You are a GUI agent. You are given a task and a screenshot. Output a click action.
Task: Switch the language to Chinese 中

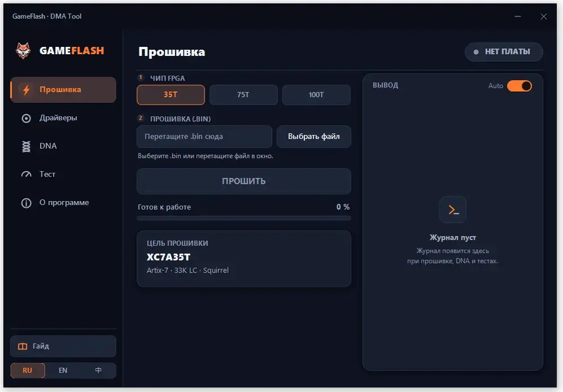tap(98, 371)
